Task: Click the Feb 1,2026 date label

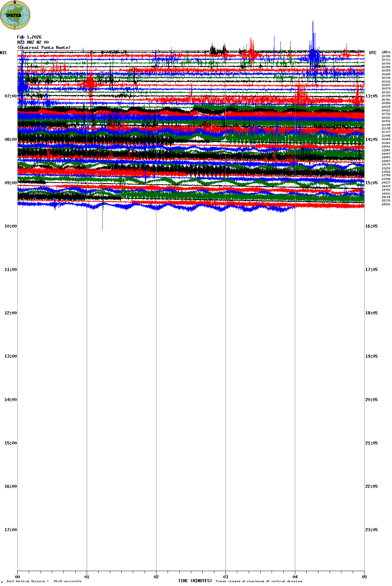Action: point(29,37)
